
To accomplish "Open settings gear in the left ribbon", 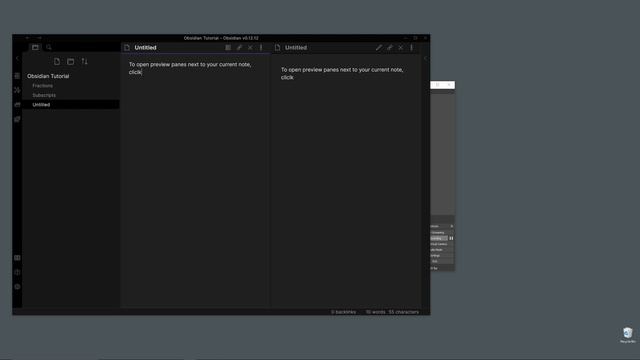I will point(17,287).
